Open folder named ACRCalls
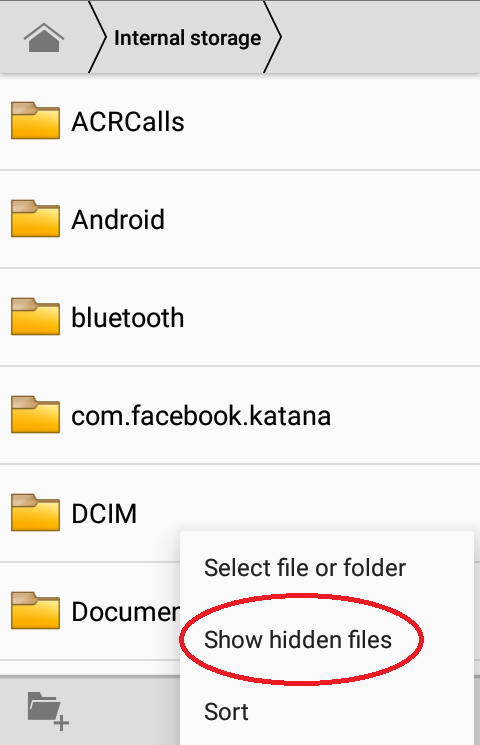This screenshot has width=480, height=745. (240, 121)
